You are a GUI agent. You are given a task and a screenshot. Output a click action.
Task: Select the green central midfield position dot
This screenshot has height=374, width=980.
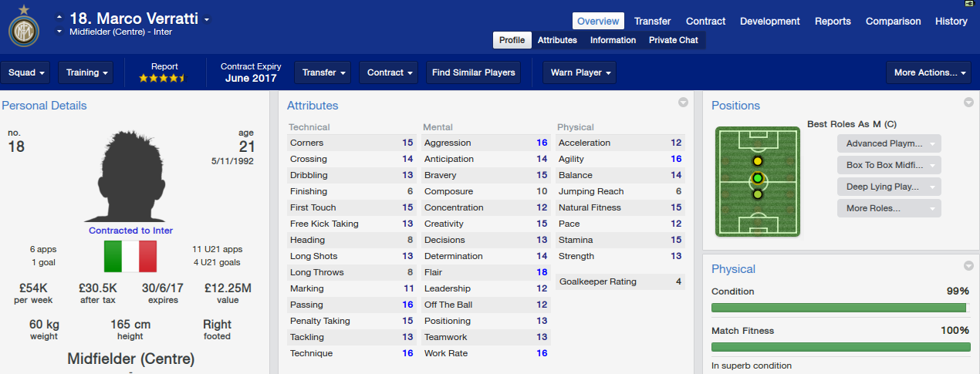[x=757, y=179]
